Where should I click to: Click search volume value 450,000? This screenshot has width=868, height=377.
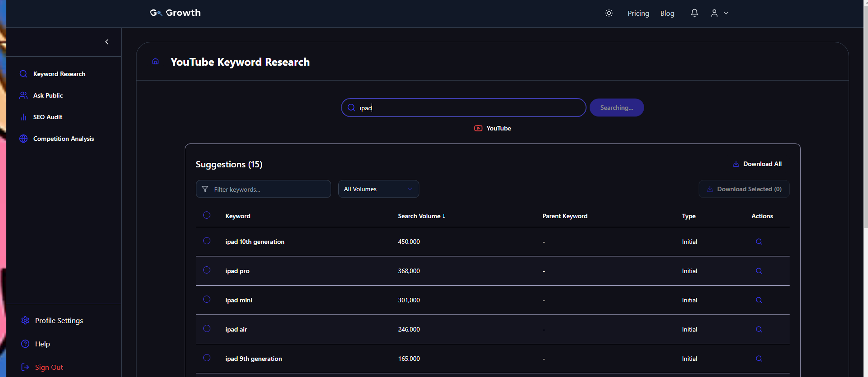click(x=409, y=242)
